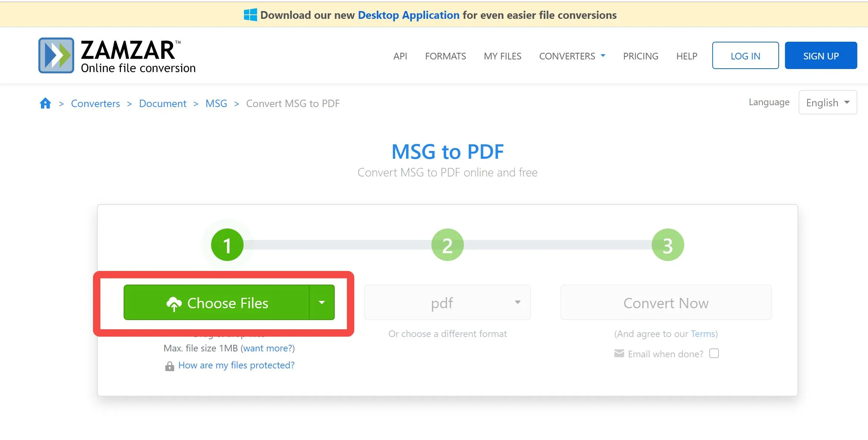Expand the Converters menu
The width and height of the screenshot is (868, 440).
tap(572, 56)
